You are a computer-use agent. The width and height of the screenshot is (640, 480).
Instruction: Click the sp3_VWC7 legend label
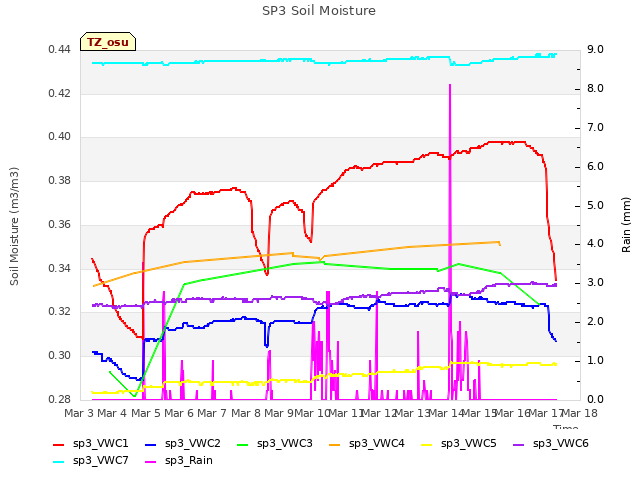pyautogui.click(x=101, y=460)
